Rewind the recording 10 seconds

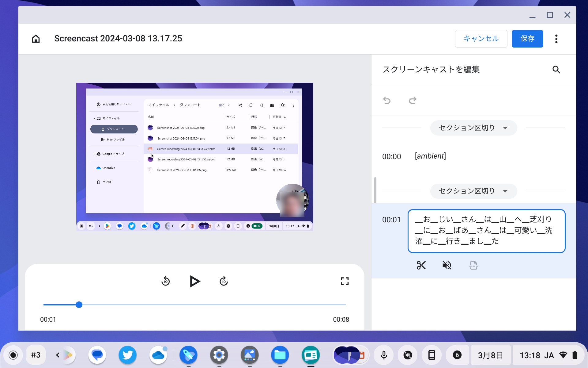pos(165,281)
